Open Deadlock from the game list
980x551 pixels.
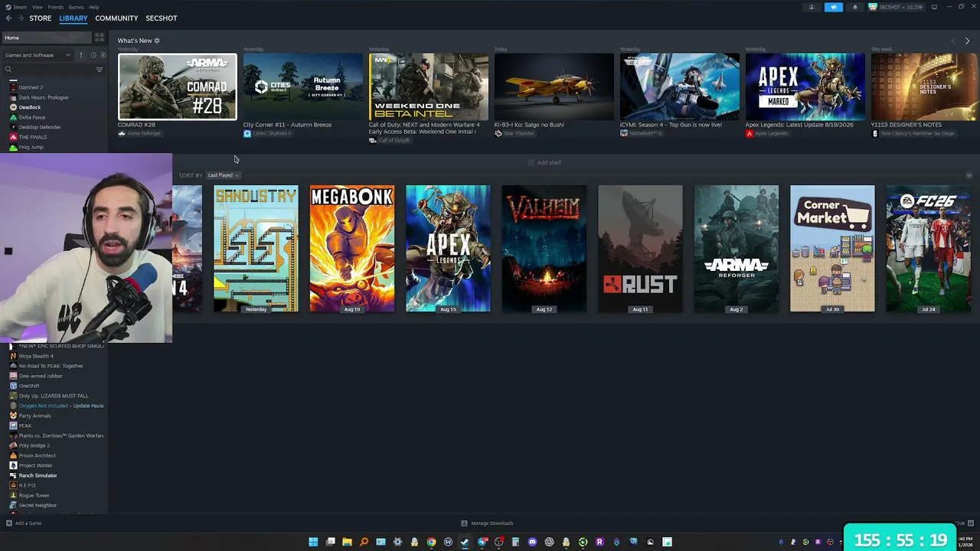point(30,107)
